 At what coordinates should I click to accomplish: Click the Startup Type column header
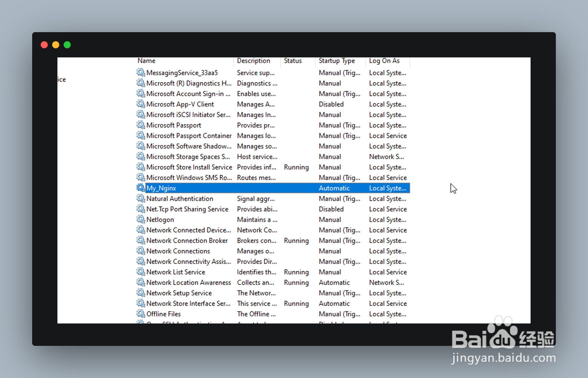pyautogui.click(x=337, y=61)
